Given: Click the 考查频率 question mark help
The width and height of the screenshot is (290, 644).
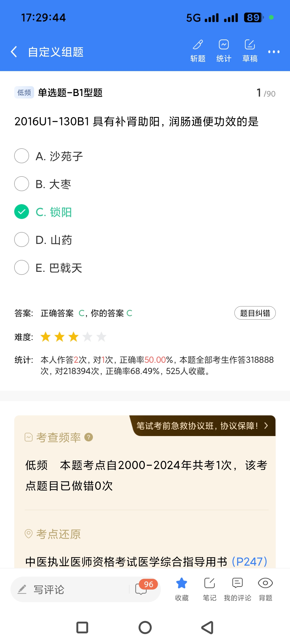Looking at the screenshot, I should (89, 437).
